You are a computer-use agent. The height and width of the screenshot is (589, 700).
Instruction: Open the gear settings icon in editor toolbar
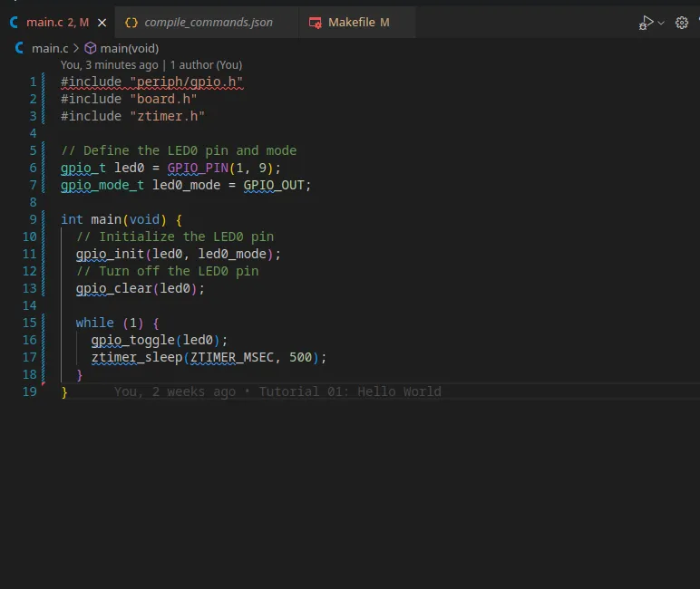point(682,23)
